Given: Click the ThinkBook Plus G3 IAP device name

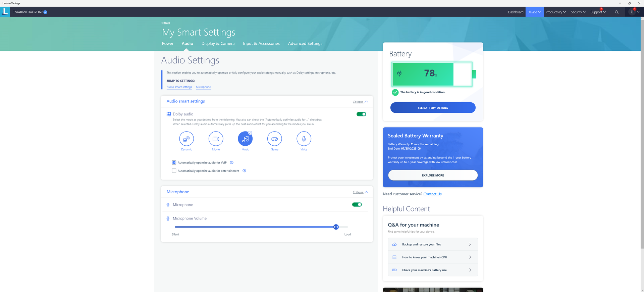Looking at the screenshot, I should [28, 12].
